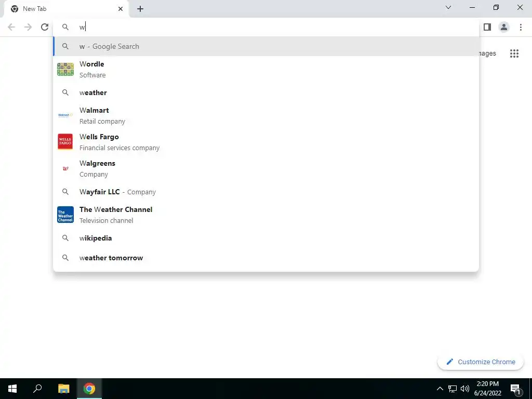Screen dimensions: 532x399
Task: Click the Images link
Action: (x=487, y=54)
